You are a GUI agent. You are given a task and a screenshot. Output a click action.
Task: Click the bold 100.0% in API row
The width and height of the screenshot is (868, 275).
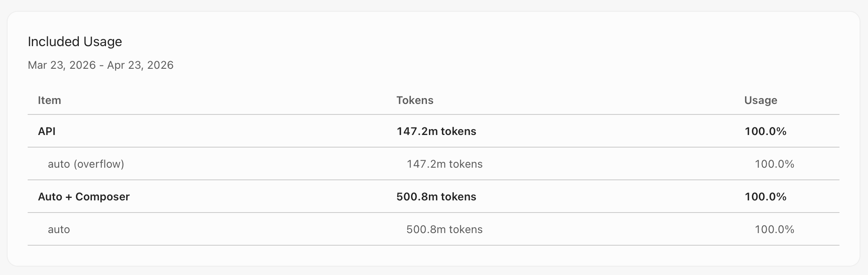[x=765, y=131]
